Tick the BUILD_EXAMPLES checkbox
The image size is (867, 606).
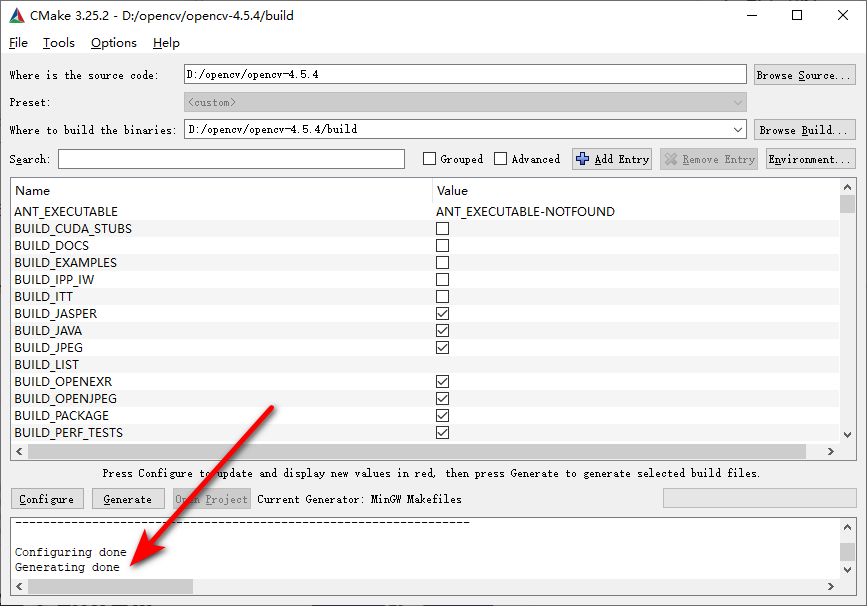[442, 263]
